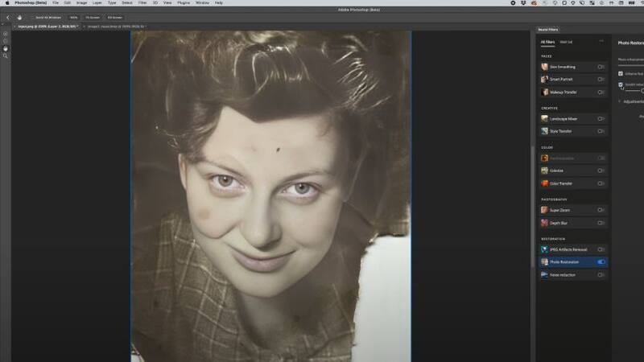
Task: Click the Landscape Mixer filter icon
Action: (x=545, y=118)
